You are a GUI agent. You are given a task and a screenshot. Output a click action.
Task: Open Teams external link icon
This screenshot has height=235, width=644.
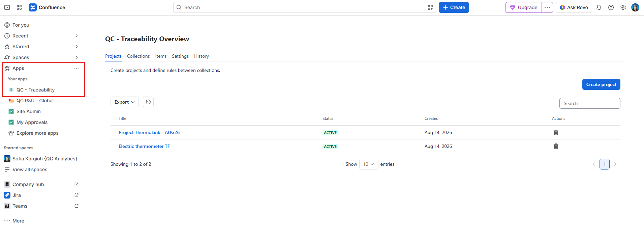point(76,206)
